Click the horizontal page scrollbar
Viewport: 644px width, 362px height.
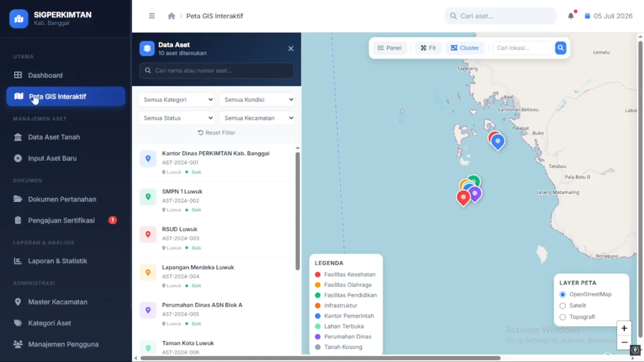(320, 358)
